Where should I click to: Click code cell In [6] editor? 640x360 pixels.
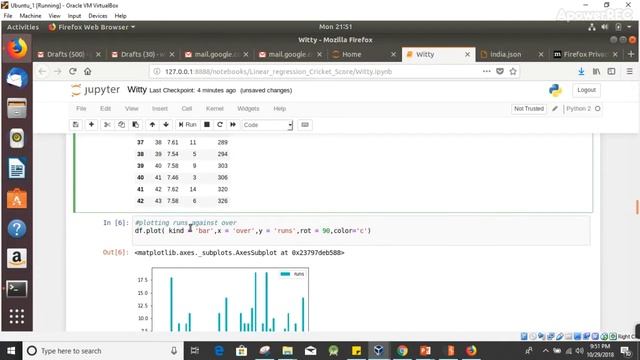361,231
